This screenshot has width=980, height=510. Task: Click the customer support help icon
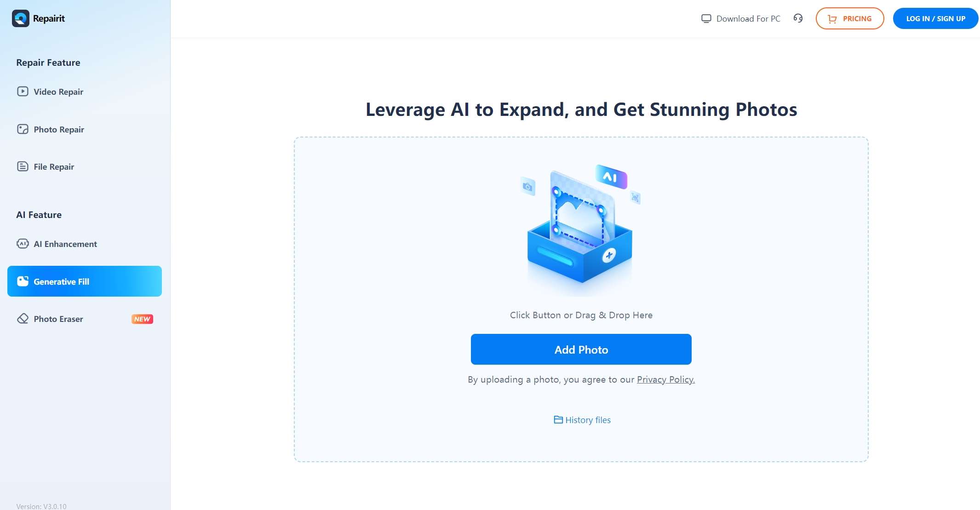tap(798, 18)
